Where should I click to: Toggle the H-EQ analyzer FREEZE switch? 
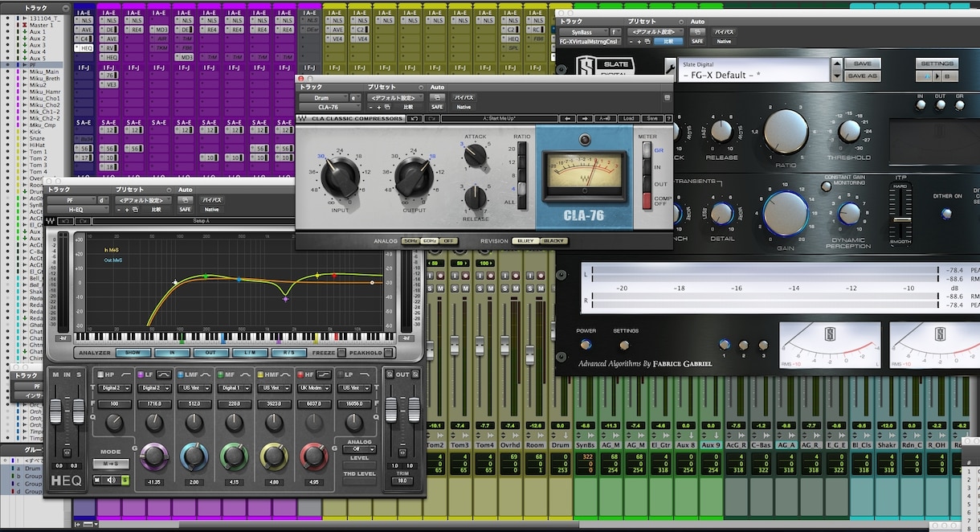coord(341,353)
